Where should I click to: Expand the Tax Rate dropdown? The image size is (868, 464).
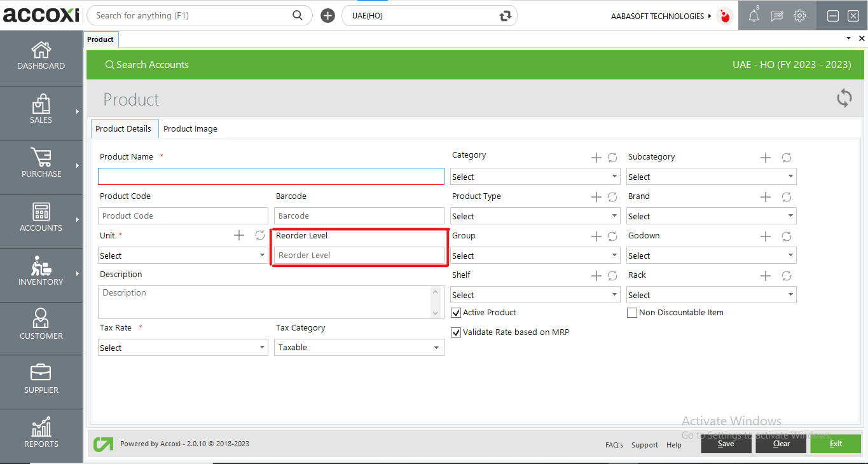[183, 348]
